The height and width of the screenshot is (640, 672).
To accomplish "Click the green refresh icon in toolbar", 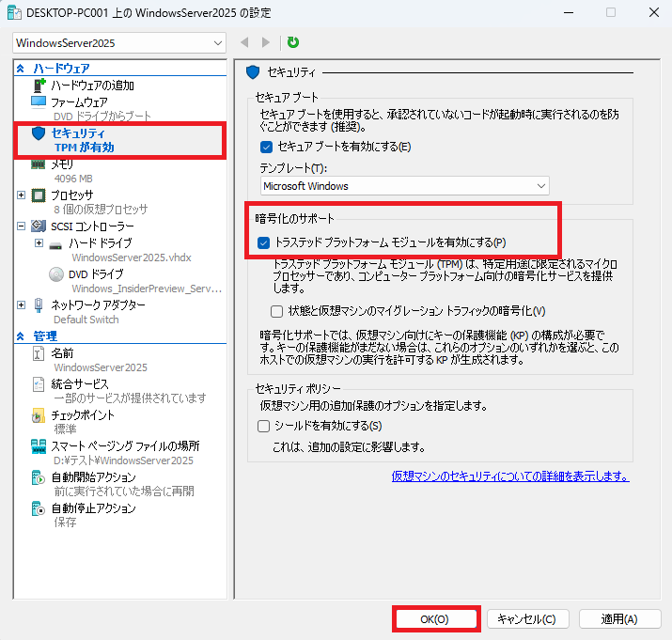I will 293,42.
